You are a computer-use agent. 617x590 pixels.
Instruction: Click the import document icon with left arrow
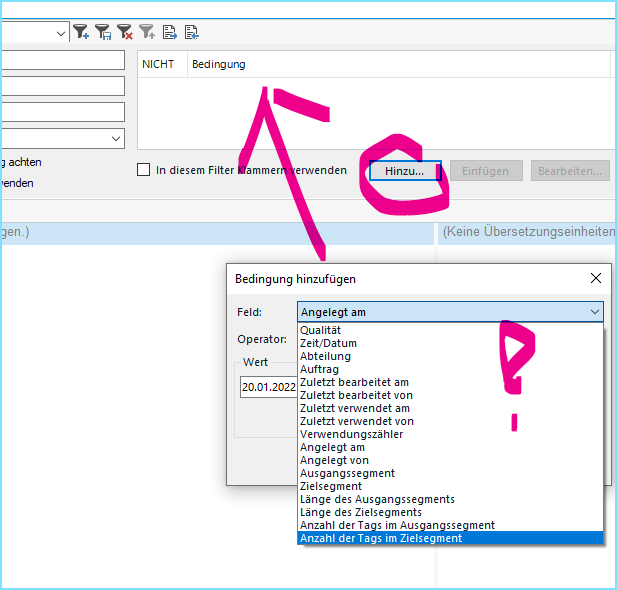(x=192, y=32)
